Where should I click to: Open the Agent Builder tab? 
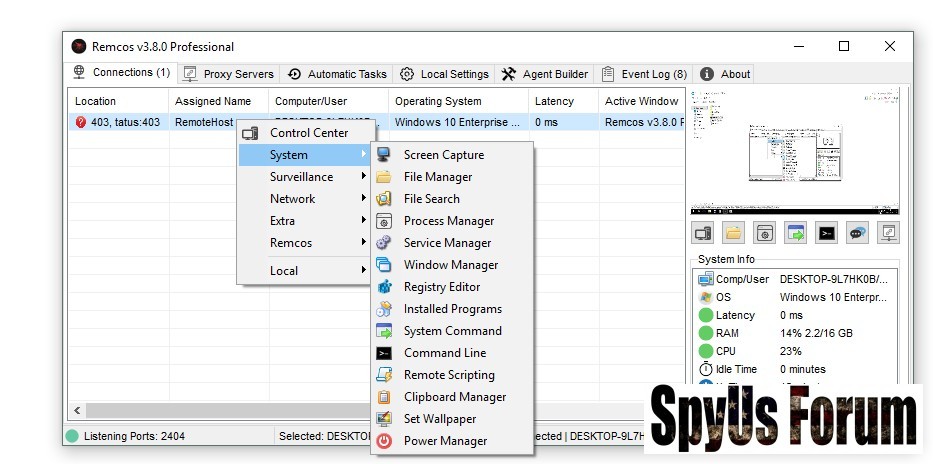[x=545, y=74]
